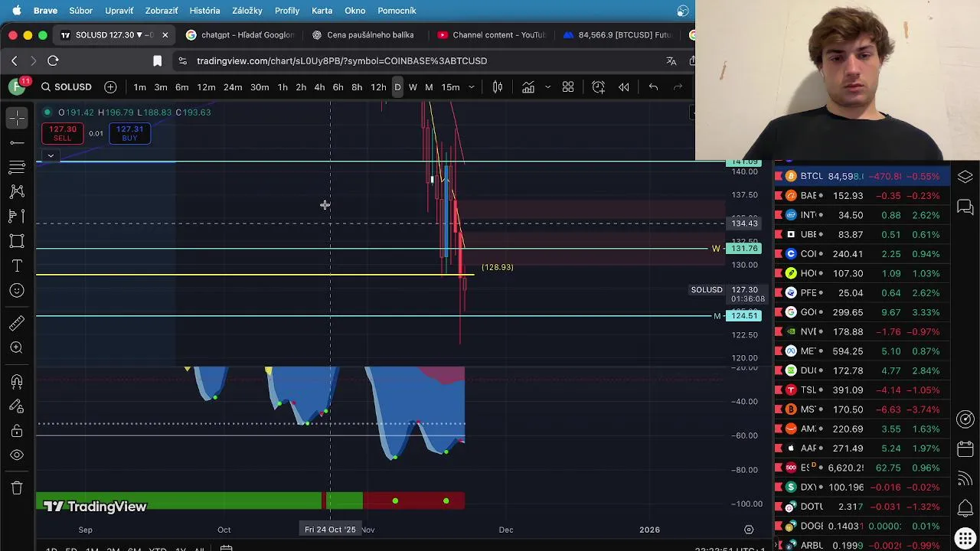The width and height of the screenshot is (980, 551).
Task: Open the candlestick chart type selector
Action: point(498,87)
